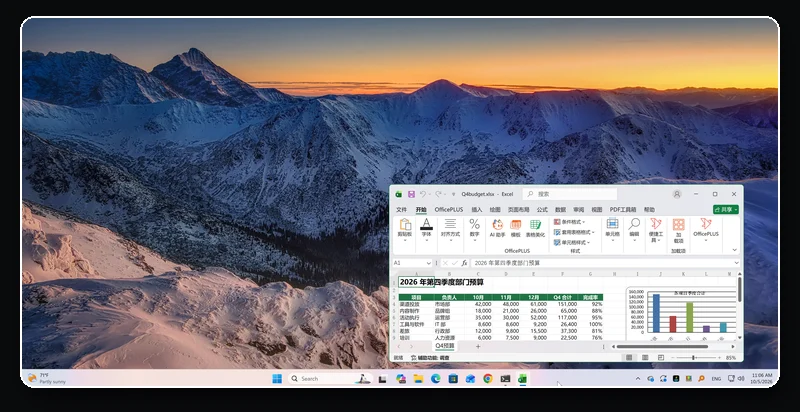Viewport: 800px width, 412px height.
Task: Open the 数字 number format group
Action: (474, 229)
